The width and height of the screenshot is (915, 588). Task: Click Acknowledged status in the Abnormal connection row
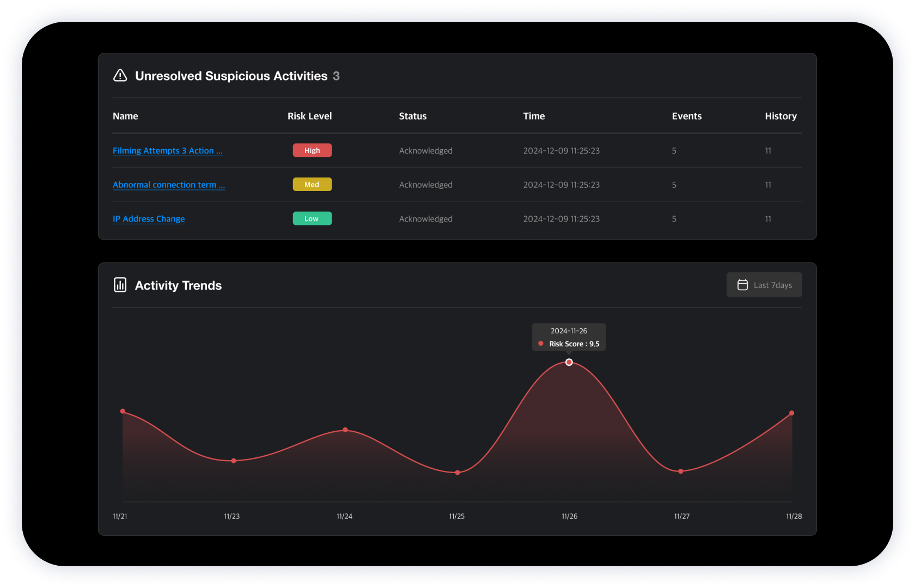point(425,185)
